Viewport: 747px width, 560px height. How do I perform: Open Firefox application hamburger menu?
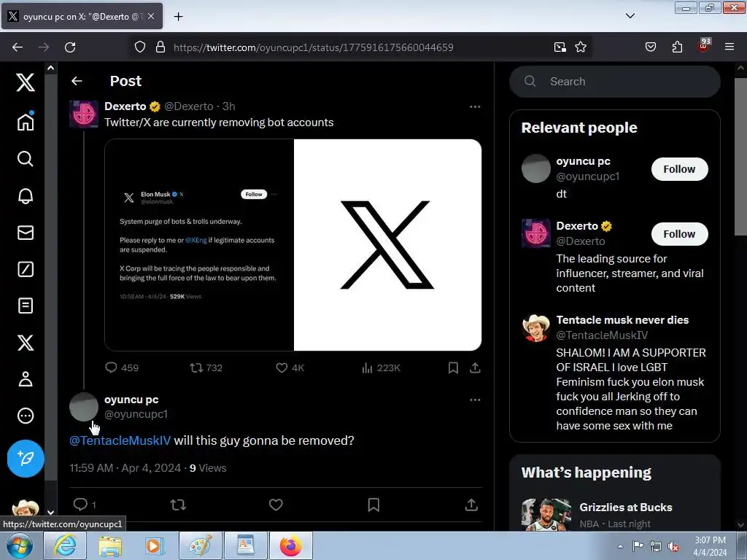729,47
